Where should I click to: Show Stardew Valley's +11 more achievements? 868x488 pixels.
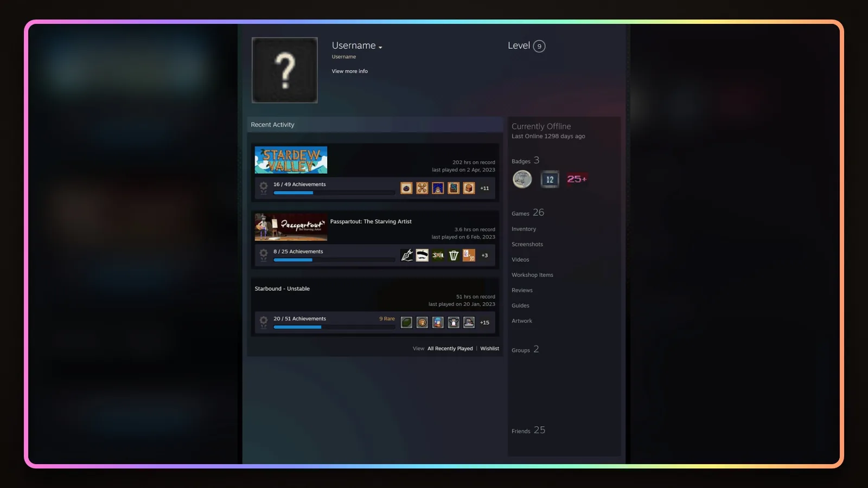(x=484, y=188)
